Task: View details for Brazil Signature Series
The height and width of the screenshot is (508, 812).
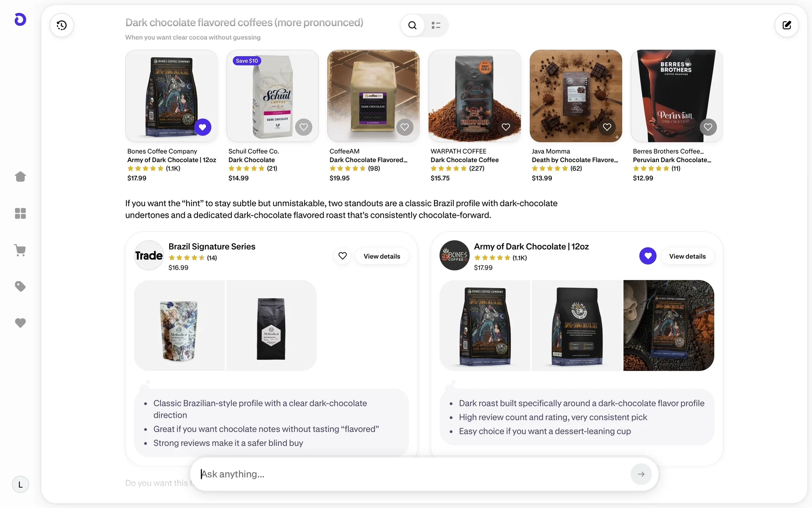Action: [381, 257]
